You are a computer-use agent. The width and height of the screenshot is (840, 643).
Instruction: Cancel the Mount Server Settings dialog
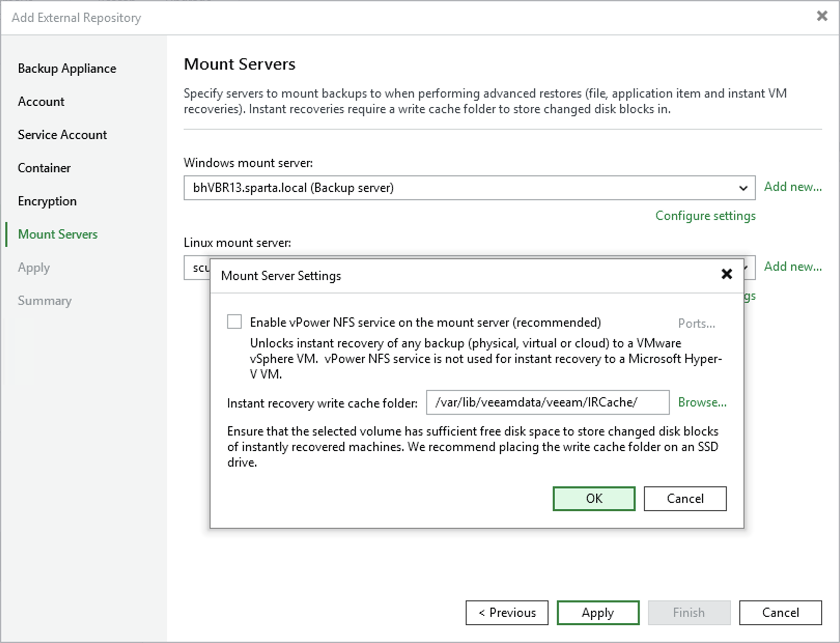685,498
